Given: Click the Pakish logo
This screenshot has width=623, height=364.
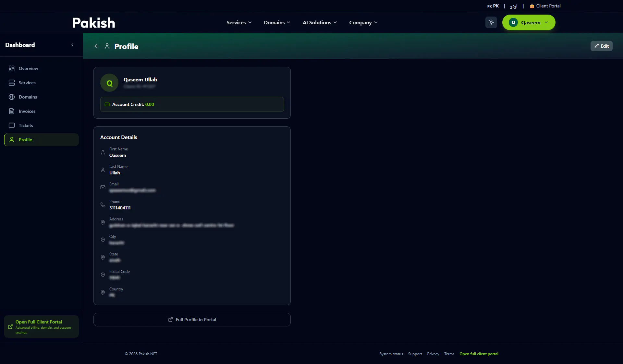Looking at the screenshot, I should [x=93, y=23].
